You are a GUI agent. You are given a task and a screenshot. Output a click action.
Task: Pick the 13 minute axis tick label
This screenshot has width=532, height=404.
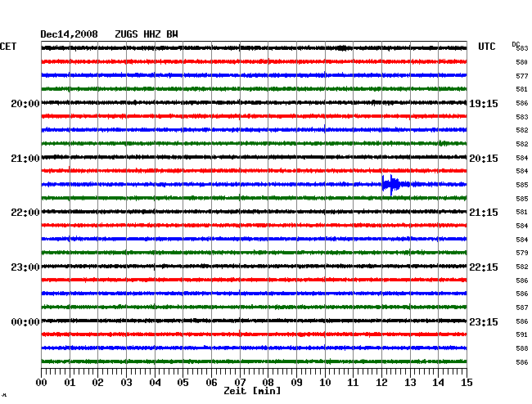[x=410, y=382]
